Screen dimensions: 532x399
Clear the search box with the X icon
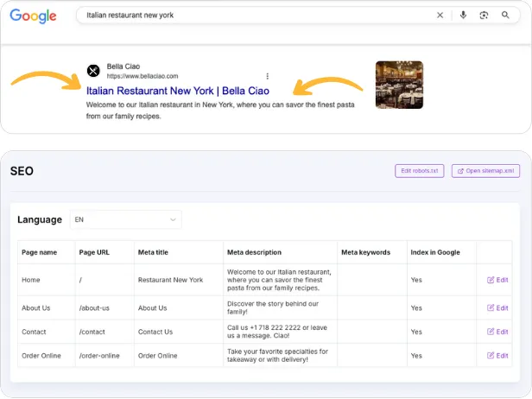(x=440, y=16)
